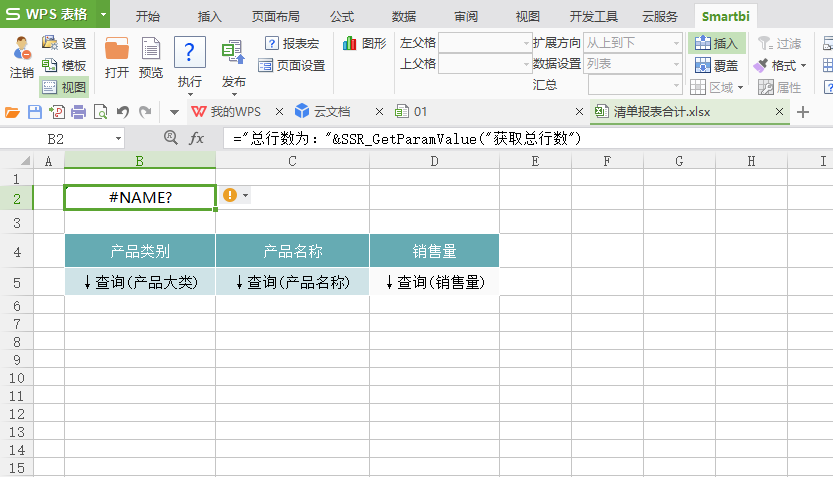Click the undo arrow icon
This screenshot has height=477, width=833.
[123, 112]
